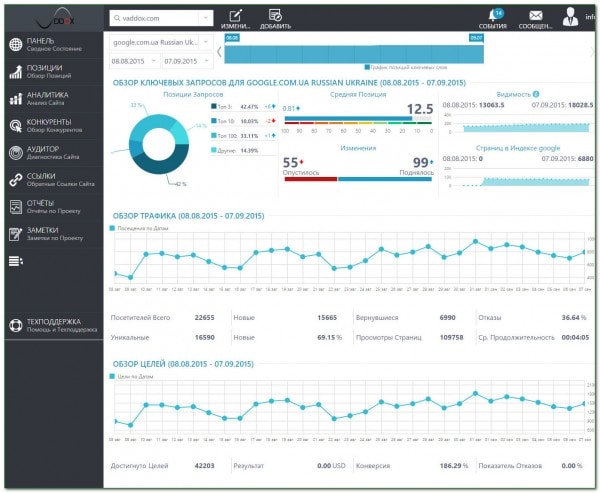600x493 pixels.
Task: Click the 09.07 timeline end marker
Action: [x=476, y=38]
